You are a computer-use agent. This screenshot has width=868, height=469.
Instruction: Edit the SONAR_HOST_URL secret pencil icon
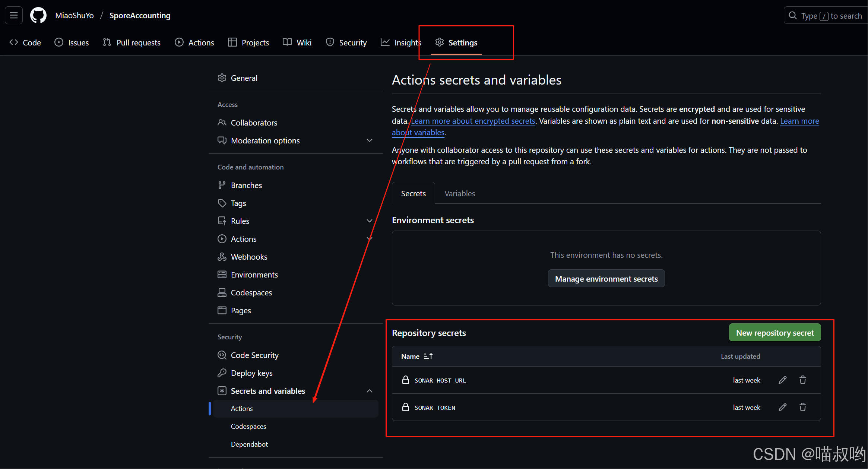click(782, 380)
